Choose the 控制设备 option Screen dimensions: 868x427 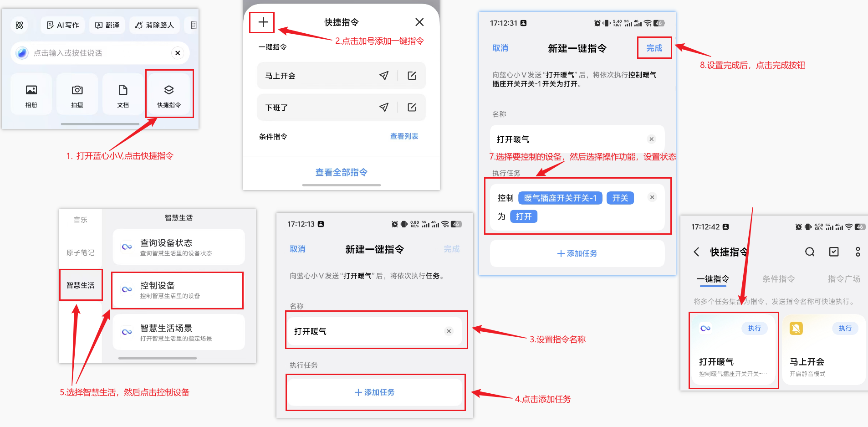pyautogui.click(x=178, y=290)
